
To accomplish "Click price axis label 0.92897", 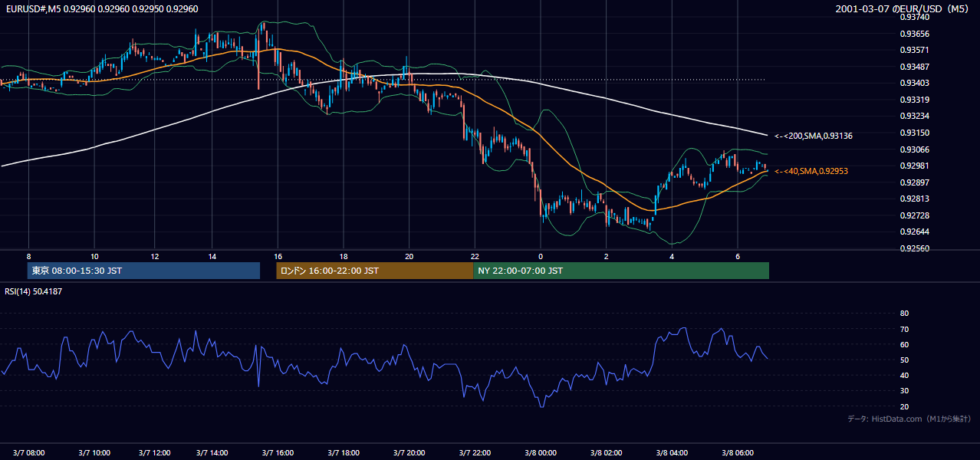I will pos(916,182).
